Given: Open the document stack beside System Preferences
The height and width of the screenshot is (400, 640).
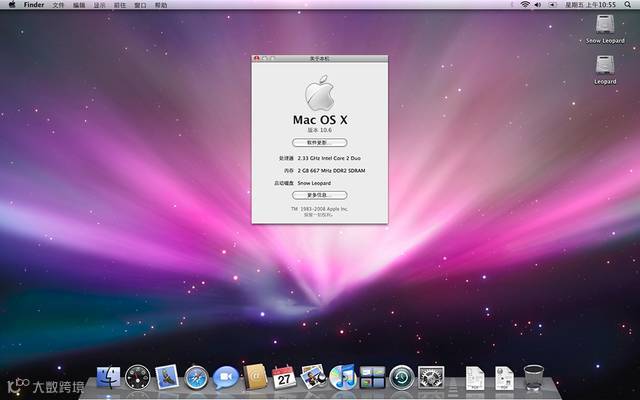Looking at the screenshot, I should pos(476,378).
